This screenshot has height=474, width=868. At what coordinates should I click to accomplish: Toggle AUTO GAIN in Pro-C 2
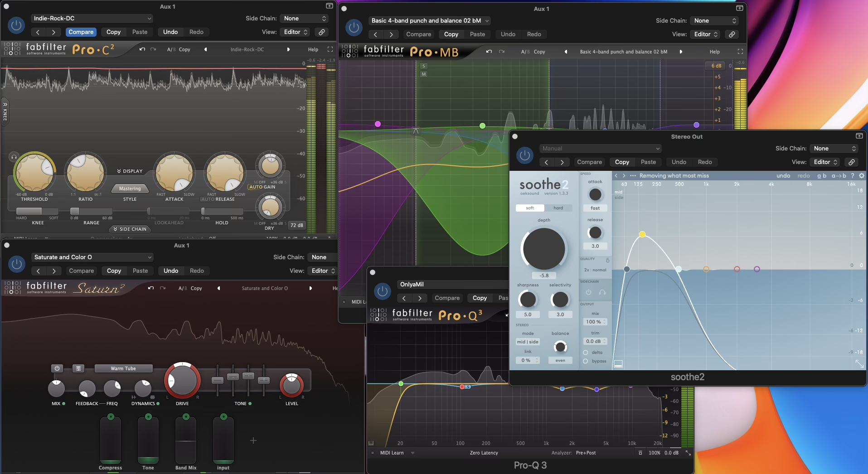[x=262, y=187]
